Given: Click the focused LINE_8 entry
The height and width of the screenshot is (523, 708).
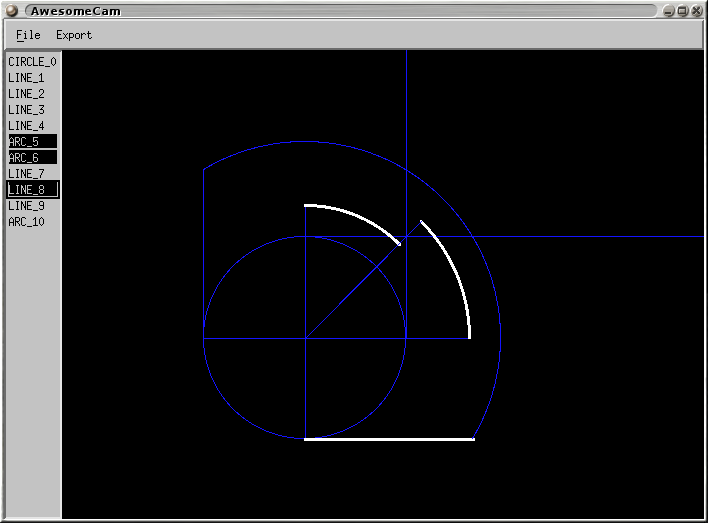Looking at the screenshot, I should click(x=33, y=190).
